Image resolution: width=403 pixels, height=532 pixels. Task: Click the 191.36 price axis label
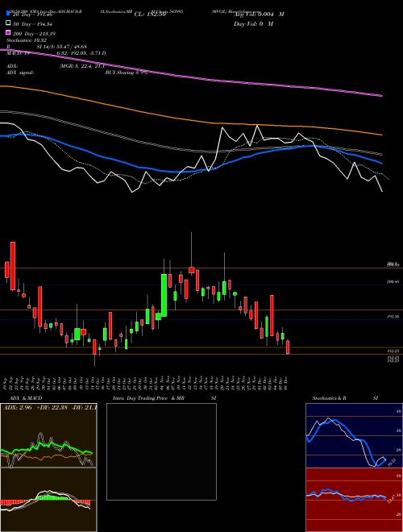[x=393, y=317]
